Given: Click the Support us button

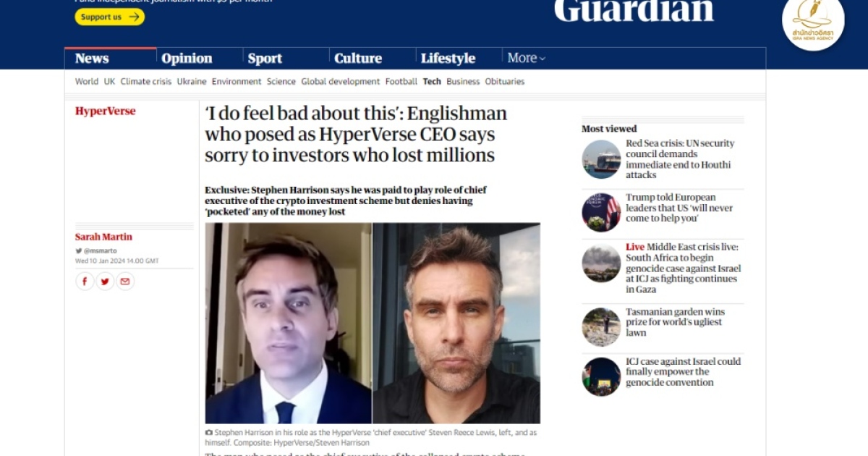Looking at the screenshot, I should pyautogui.click(x=110, y=17).
